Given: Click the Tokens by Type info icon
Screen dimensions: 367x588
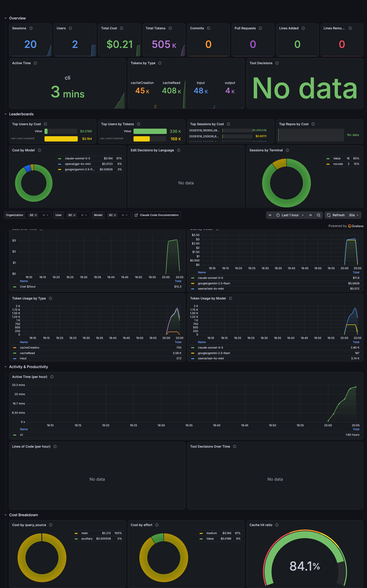Looking at the screenshot, I should coord(160,63).
